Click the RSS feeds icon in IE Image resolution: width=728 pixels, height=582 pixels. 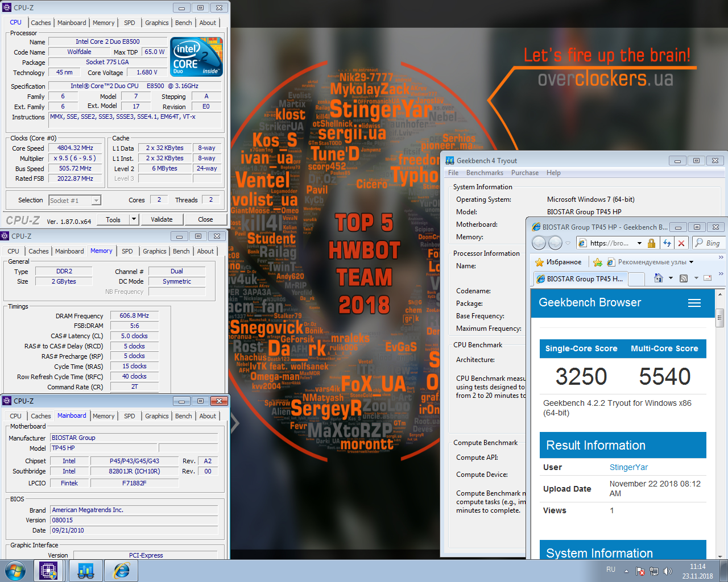coord(684,278)
